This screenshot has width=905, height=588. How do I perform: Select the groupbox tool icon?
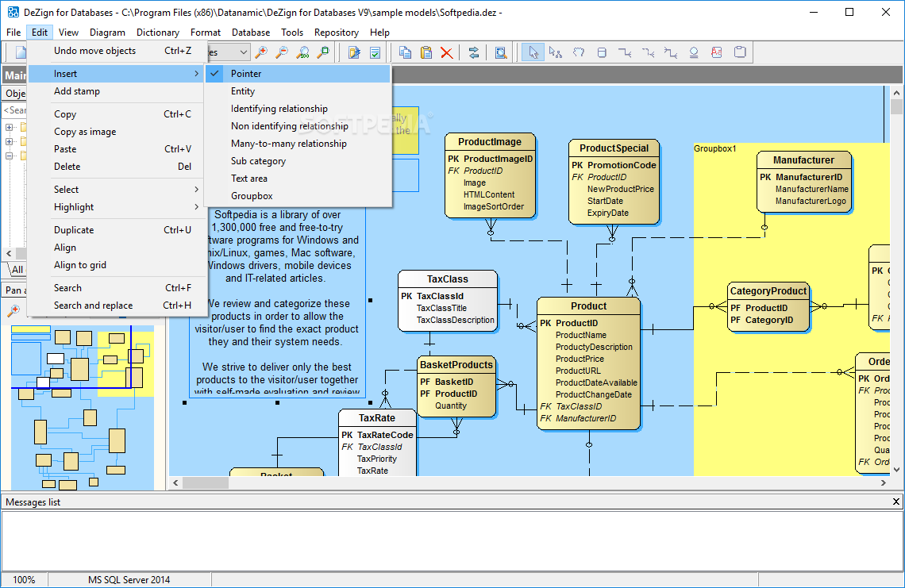740,52
